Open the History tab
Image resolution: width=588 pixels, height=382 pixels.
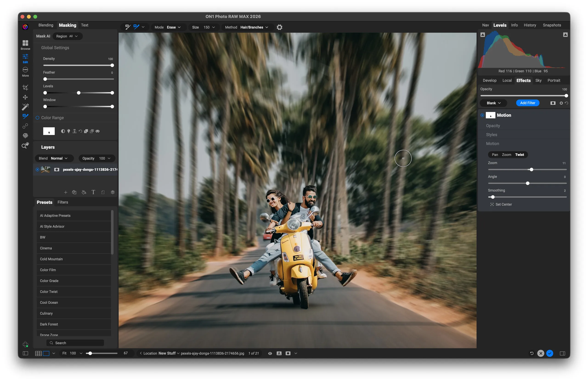pos(530,25)
